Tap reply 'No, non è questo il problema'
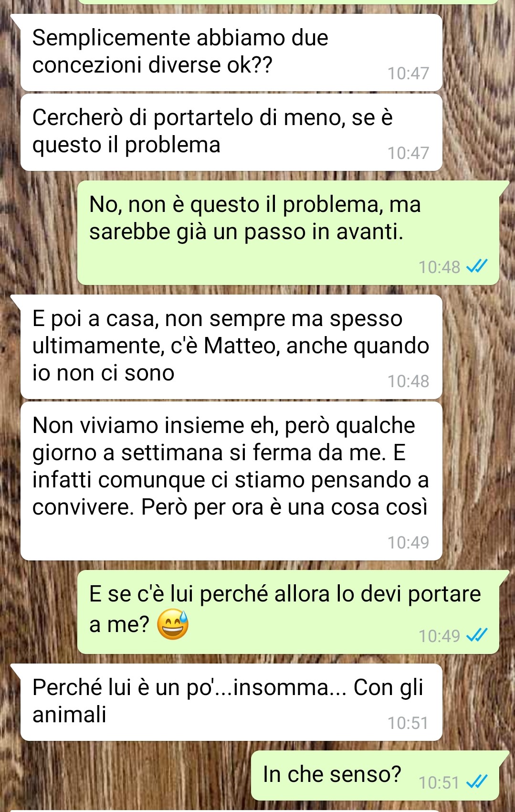This screenshot has width=515, height=812. [x=288, y=232]
